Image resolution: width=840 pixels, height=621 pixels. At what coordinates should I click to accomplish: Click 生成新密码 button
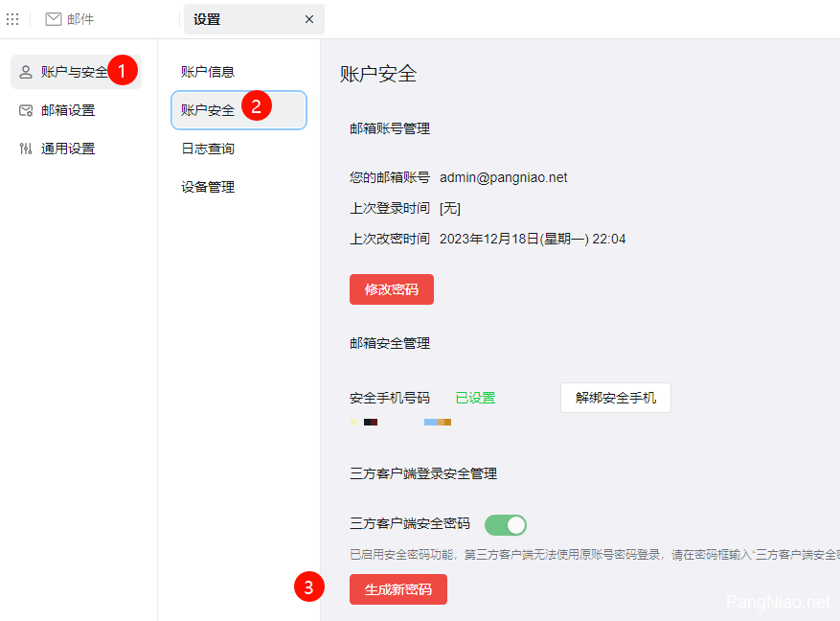click(x=398, y=589)
